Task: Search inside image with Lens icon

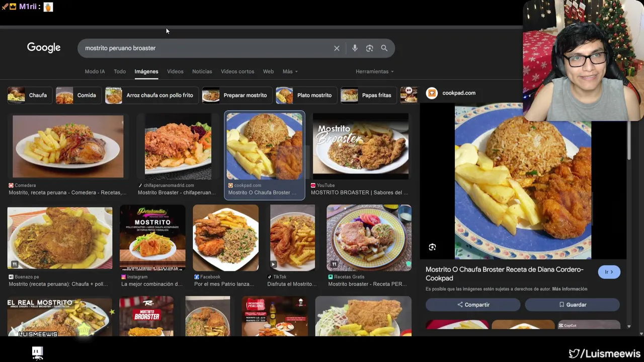Action: pyautogui.click(x=432, y=247)
